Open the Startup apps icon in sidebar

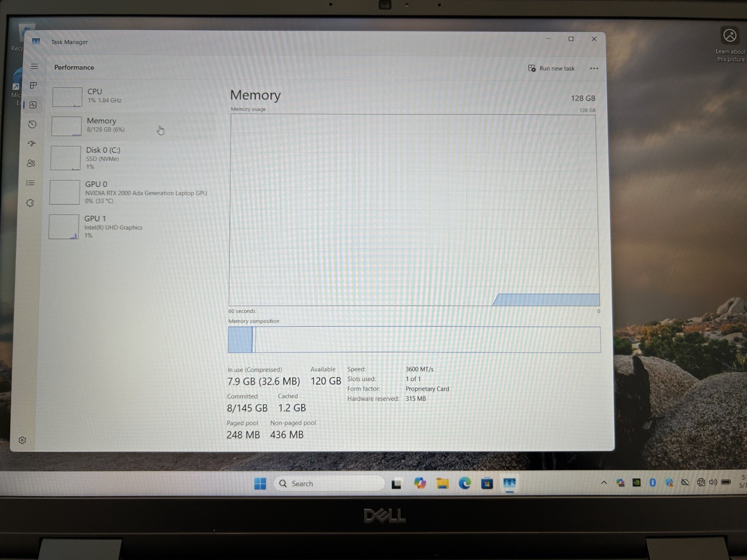(32, 143)
